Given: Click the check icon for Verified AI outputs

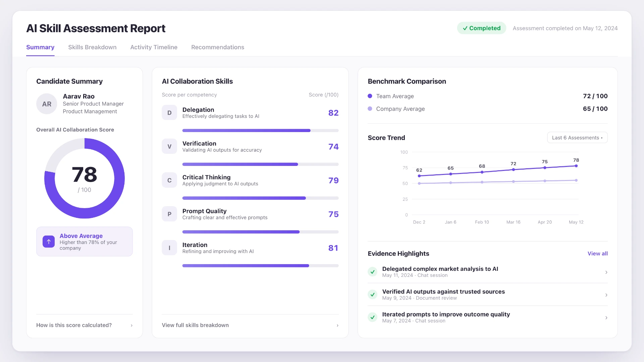Looking at the screenshot, I should tap(373, 295).
